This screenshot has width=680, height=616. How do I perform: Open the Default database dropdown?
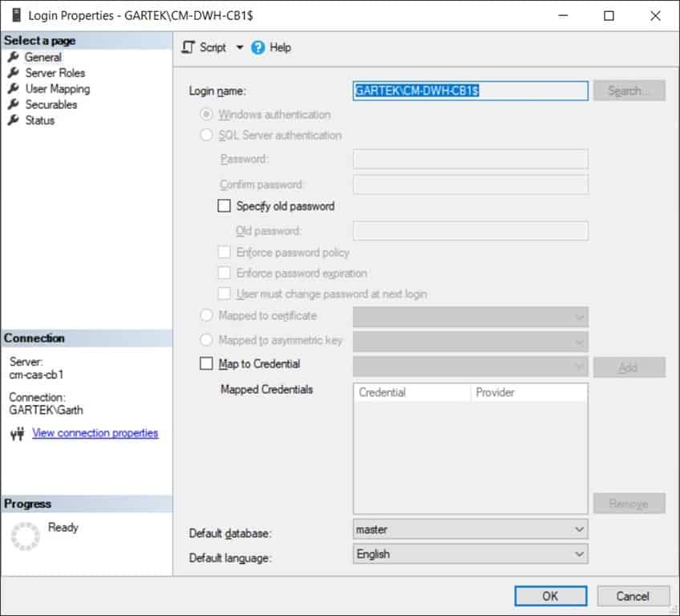pos(578,529)
